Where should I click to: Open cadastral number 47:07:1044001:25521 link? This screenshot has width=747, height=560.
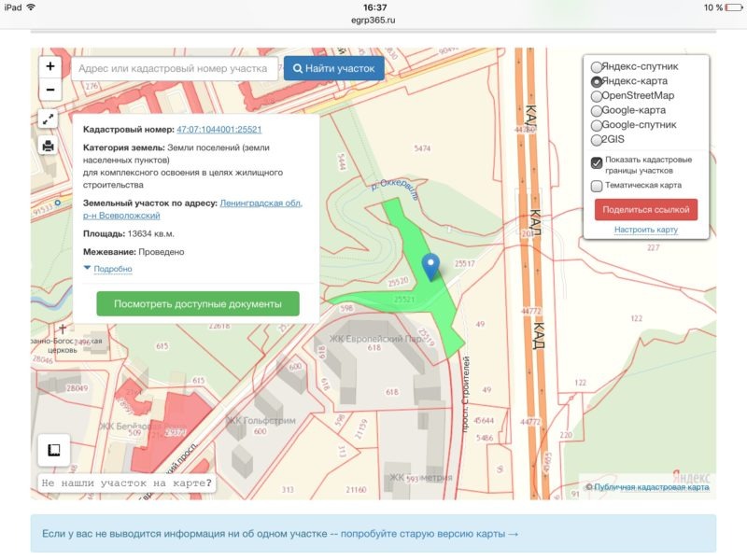tap(219, 130)
